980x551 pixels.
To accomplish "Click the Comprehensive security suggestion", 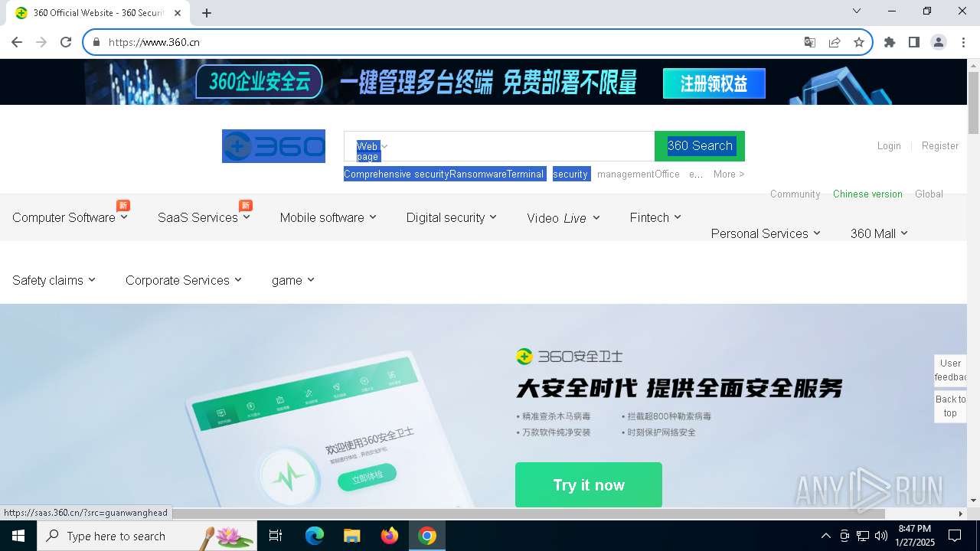I will pos(397,174).
